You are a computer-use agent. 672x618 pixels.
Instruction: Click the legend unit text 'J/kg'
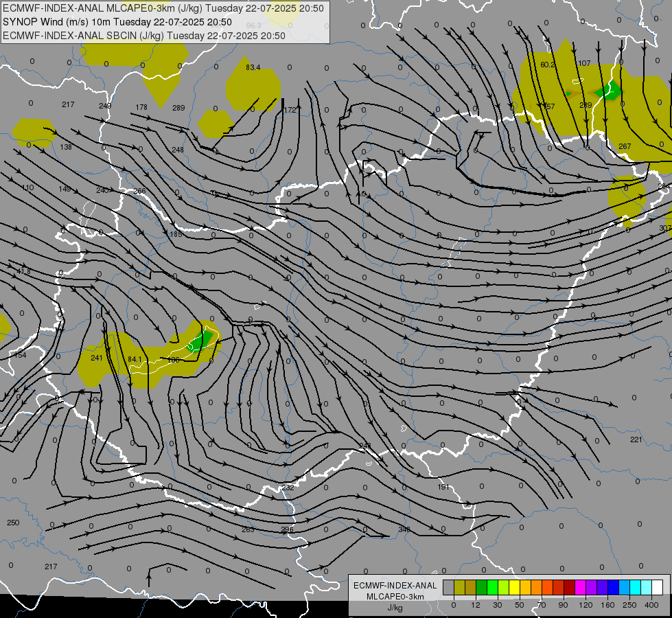(395, 608)
